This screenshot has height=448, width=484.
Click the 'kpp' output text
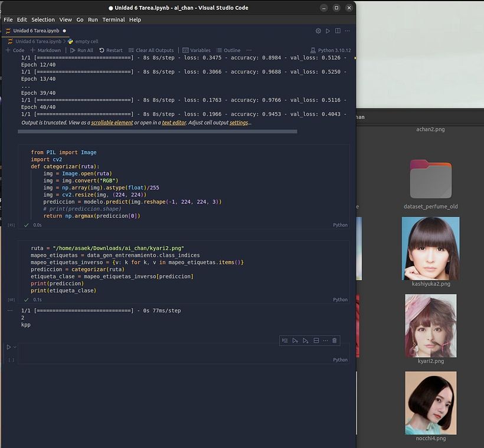tap(26, 325)
